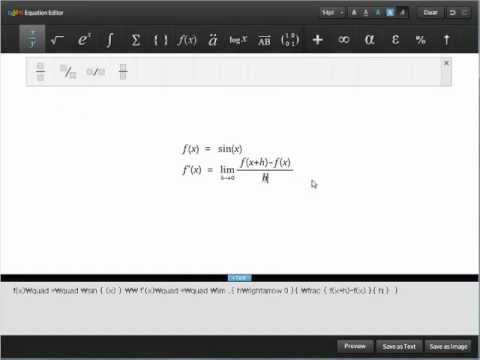Insert the skewed fraction template
The height and width of the screenshot is (360, 480).
(x=68, y=72)
